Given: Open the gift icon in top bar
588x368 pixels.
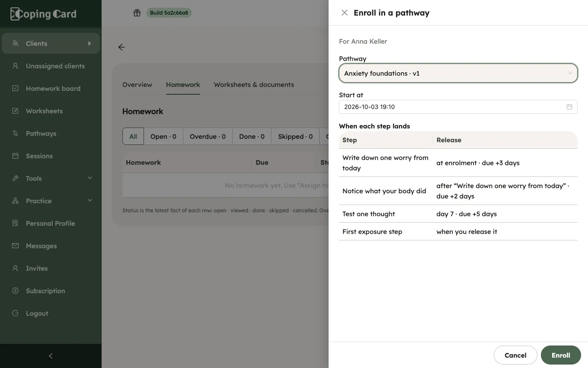Looking at the screenshot, I should point(137,13).
